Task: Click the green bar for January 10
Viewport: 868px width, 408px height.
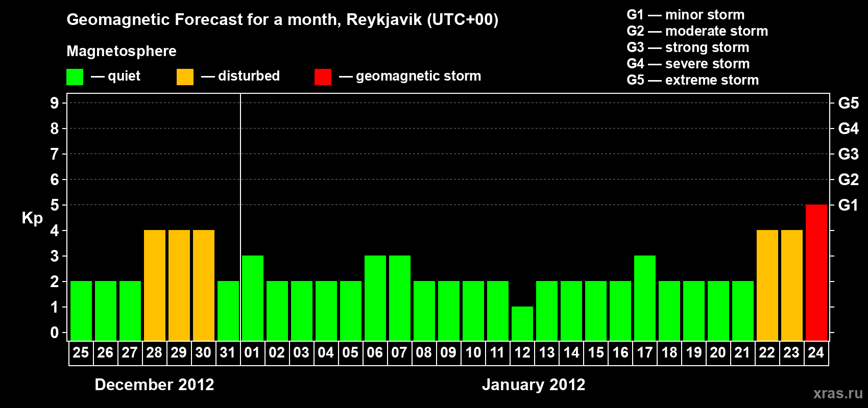Action: click(473, 311)
